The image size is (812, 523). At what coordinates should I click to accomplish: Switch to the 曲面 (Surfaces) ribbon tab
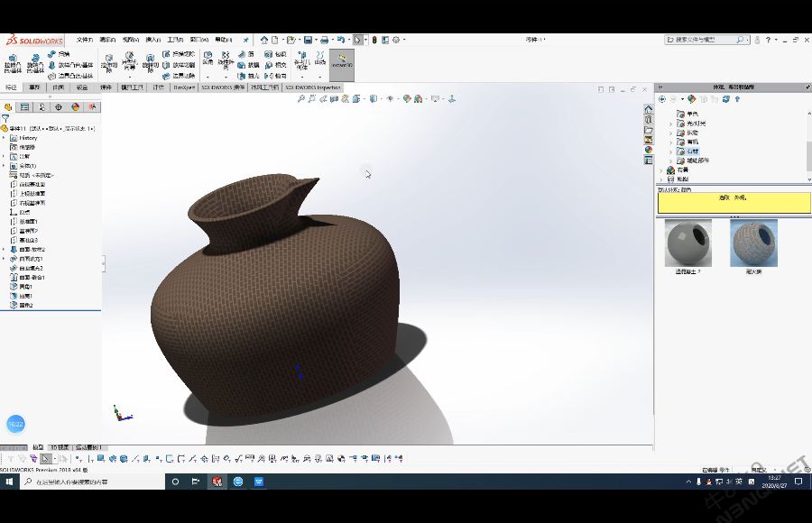(x=58, y=87)
